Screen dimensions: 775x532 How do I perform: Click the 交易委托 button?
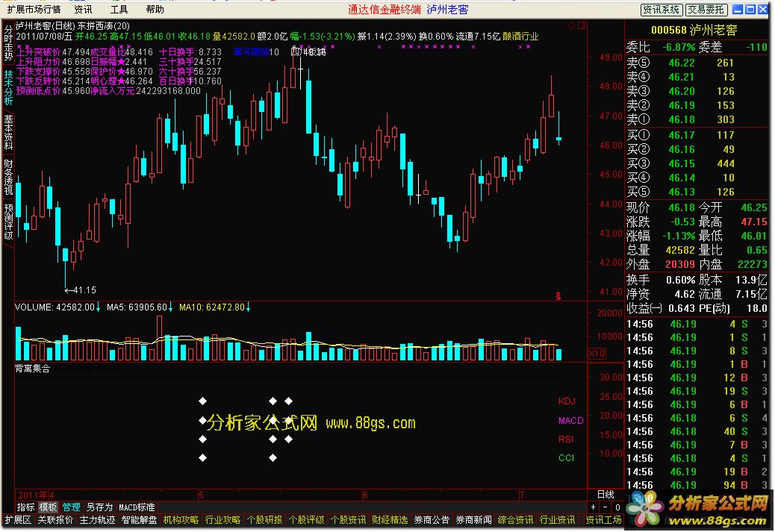(706, 10)
